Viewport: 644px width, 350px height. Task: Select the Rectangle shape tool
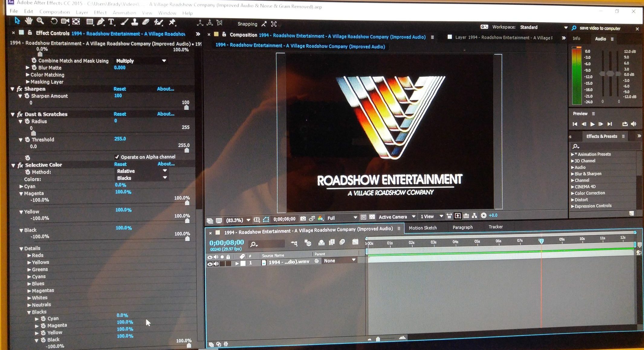pyautogui.click(x=90, y=22)
